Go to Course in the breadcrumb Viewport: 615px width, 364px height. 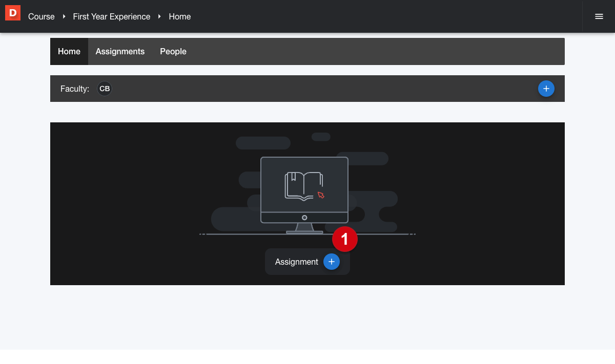(41, 16)
